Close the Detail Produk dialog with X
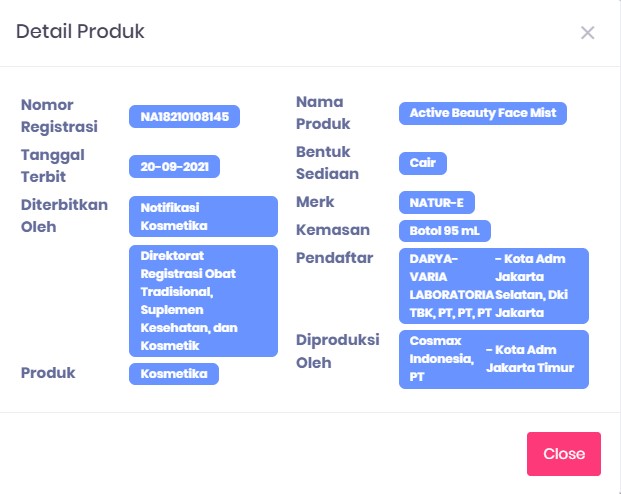 pyautogui.click(x=588, y=32)
